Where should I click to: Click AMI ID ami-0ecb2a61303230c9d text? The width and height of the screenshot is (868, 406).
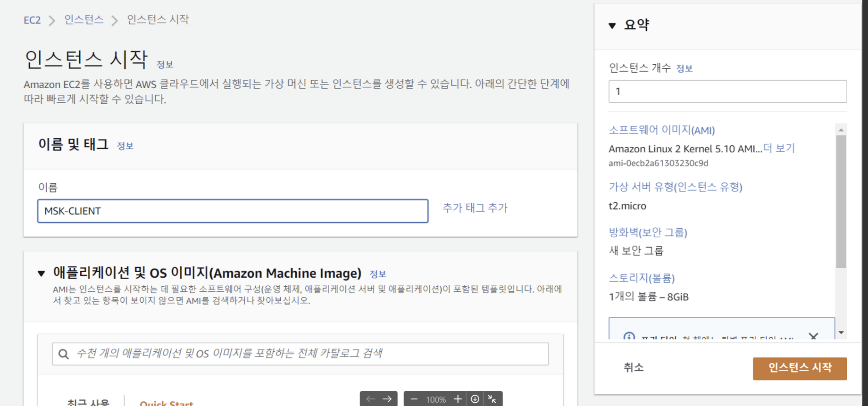coord(658,163)
